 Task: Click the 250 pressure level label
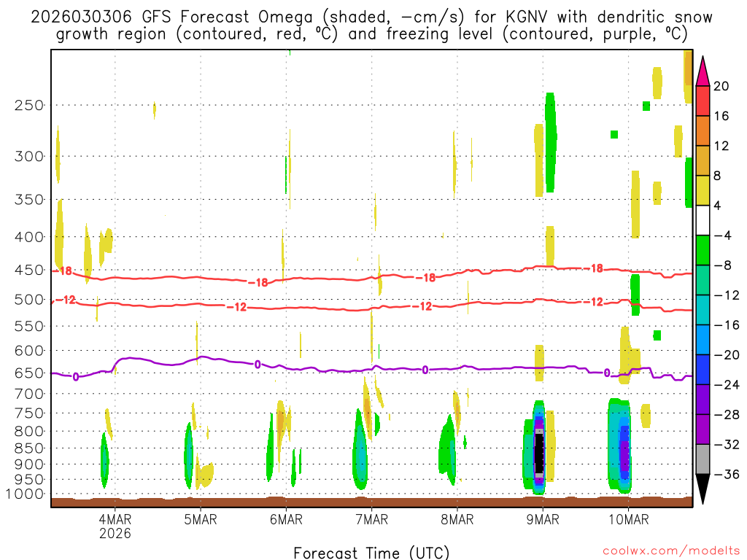[x=29, y=105]
